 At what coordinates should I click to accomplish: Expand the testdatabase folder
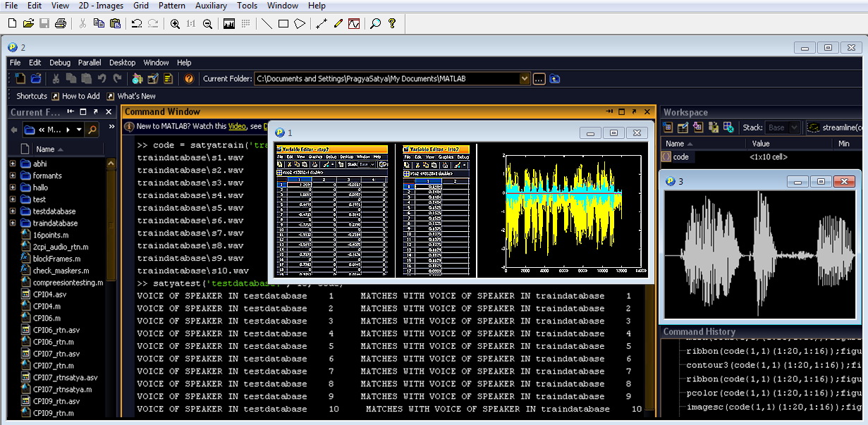click(x=13, y=211)
